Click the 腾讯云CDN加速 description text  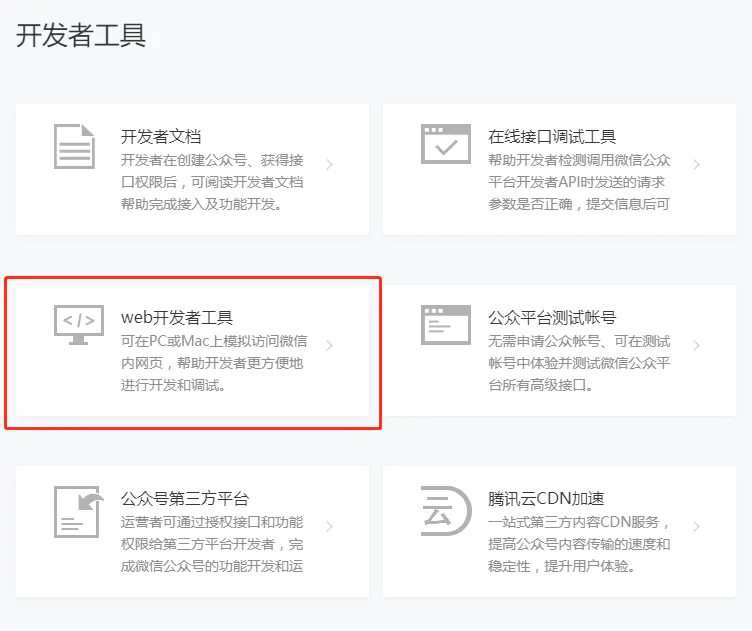click(x=579, y=544)
